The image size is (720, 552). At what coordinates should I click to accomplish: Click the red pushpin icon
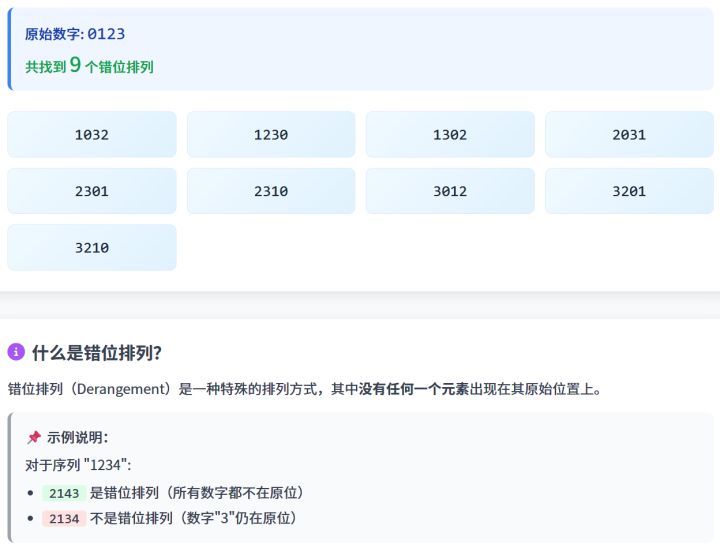34,437
